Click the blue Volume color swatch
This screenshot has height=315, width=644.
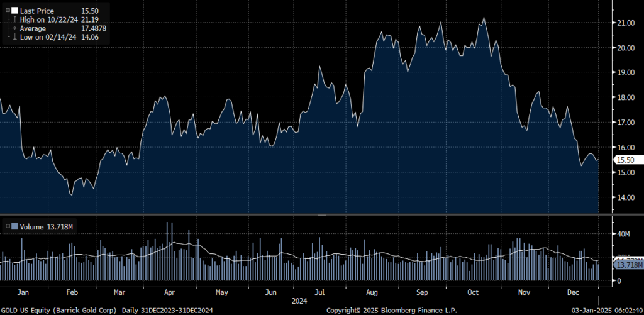click(13, 226)
